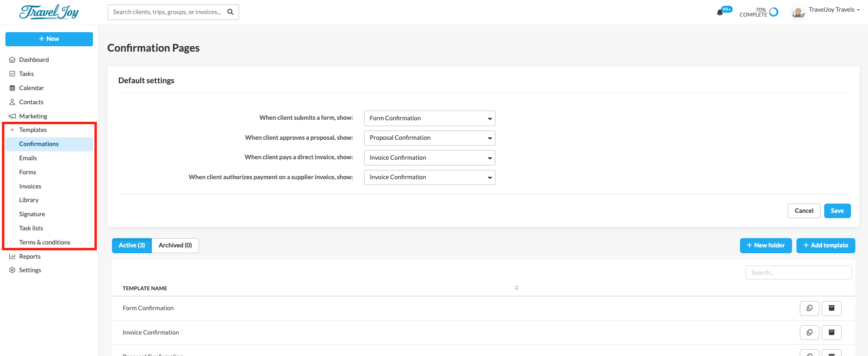This screenshot has height=356, width=868.
Task: Open the TravelJoy logo home link
Action: [49, 12]
